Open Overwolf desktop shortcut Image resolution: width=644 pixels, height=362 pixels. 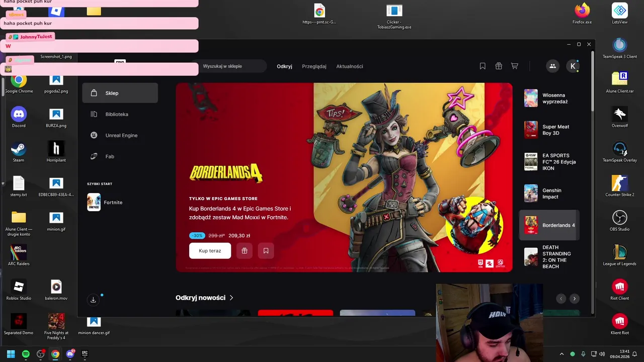[x=620, y=118]
